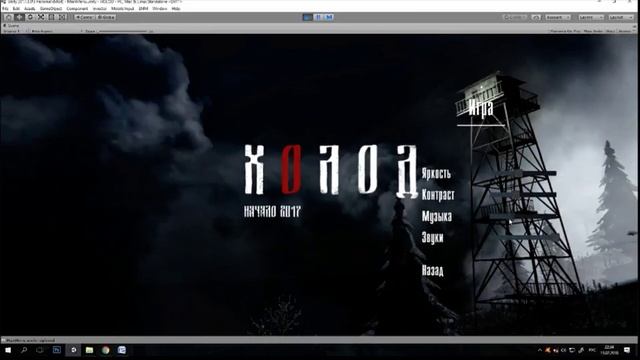
Task: Click the Unity console status bar message
Action: pos(31,340)
